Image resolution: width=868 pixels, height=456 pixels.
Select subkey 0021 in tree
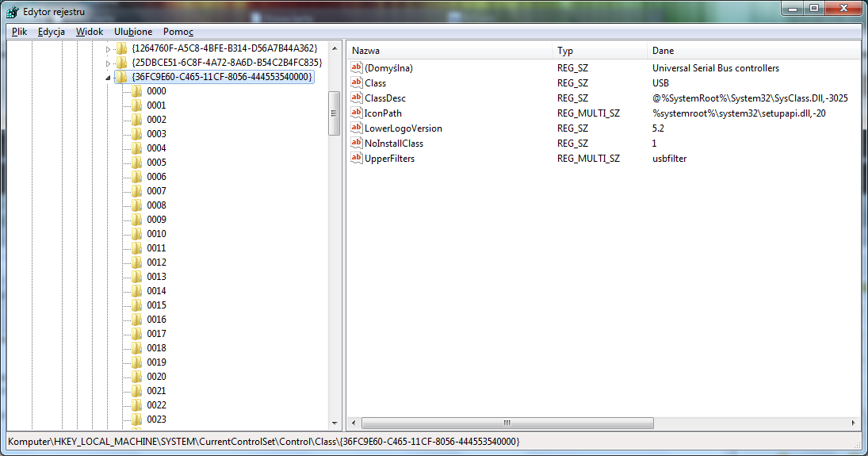point(157,391)
